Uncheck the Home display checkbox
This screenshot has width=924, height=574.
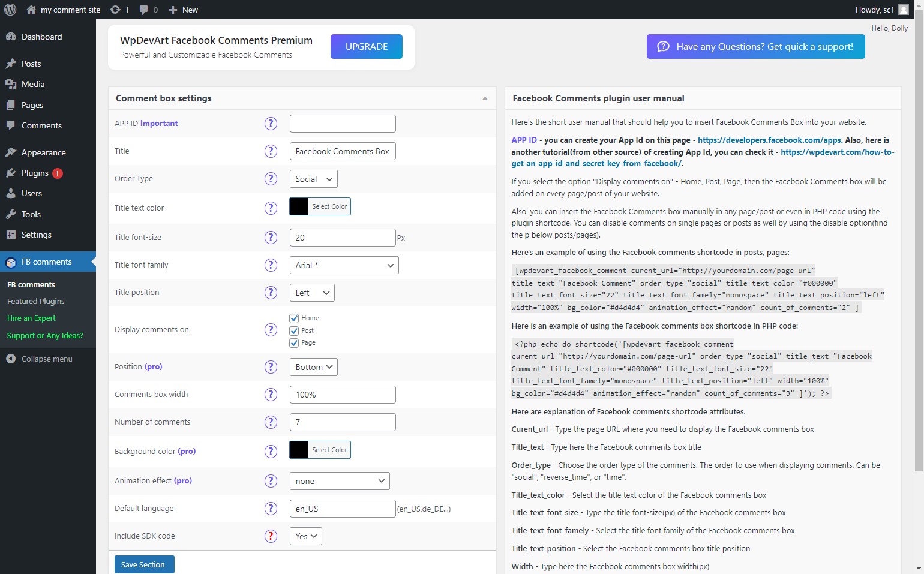click(294, 318)
